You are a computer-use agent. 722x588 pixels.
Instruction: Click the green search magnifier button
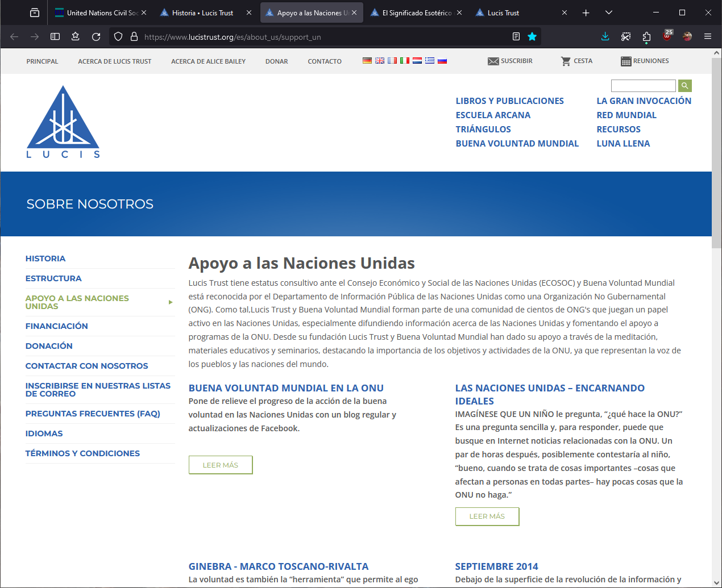point(685,86)
